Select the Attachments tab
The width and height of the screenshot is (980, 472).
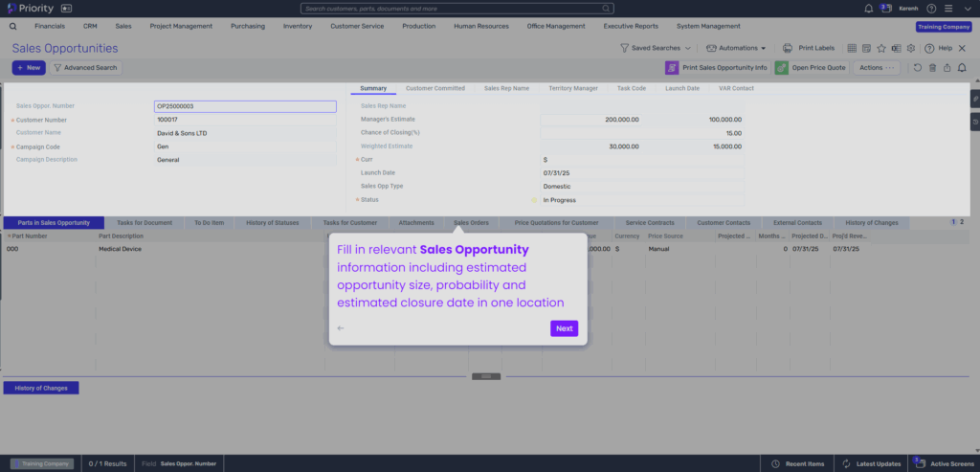[416, 222]
